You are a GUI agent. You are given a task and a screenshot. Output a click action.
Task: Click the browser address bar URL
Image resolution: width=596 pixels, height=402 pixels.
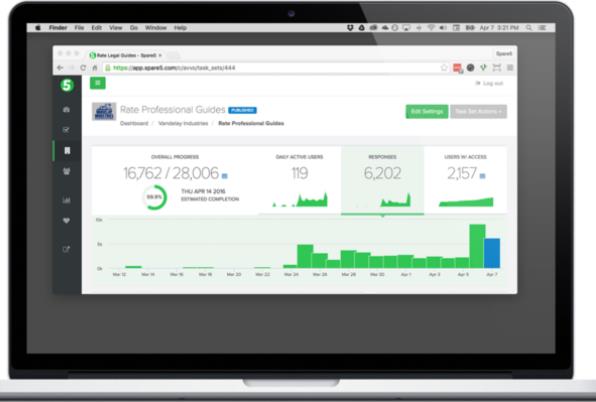174,68
